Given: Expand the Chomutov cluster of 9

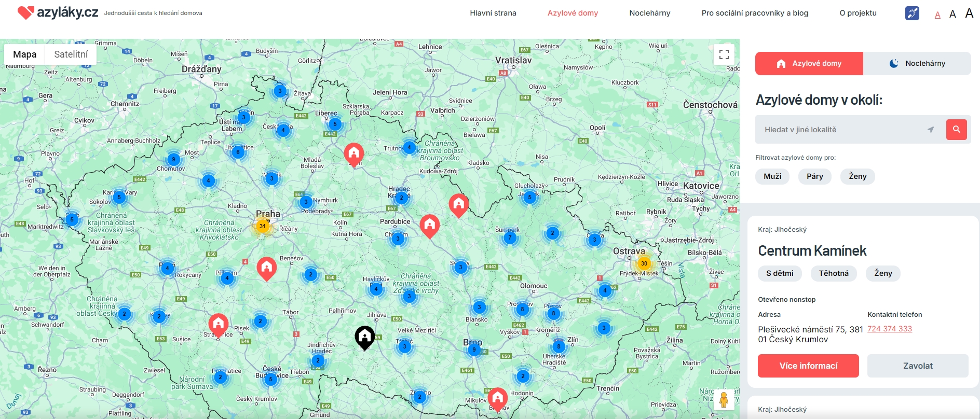Looking at the screenshot, I should pos(174,159).
